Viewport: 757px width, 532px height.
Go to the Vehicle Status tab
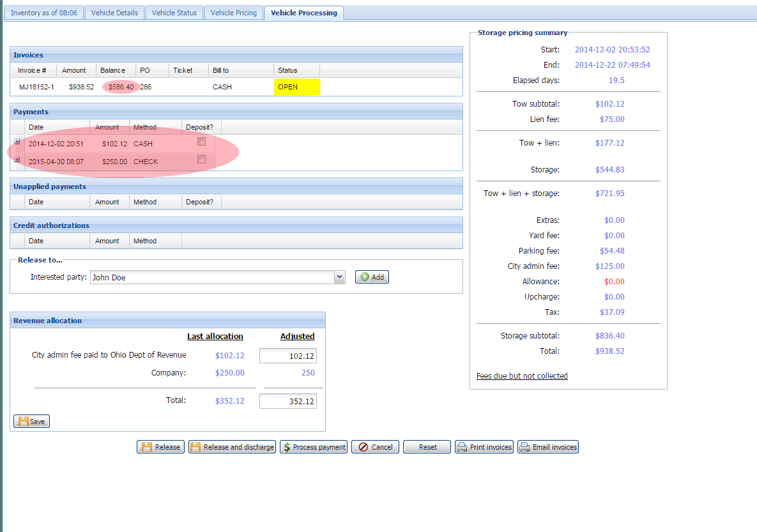[174, 13]
